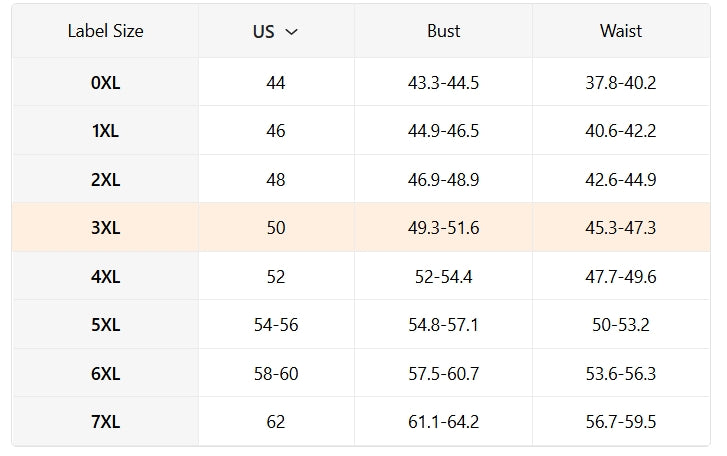Select the 0XL size row label
Viewport: 727px width, 456px height.
coord(105,83)
